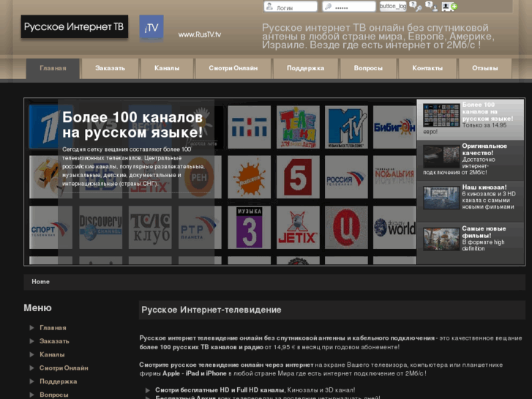The height and width of the screenshot is (399, 532).
Task: Go to the Смотри Онлайн tab
Action: (233, 68)
